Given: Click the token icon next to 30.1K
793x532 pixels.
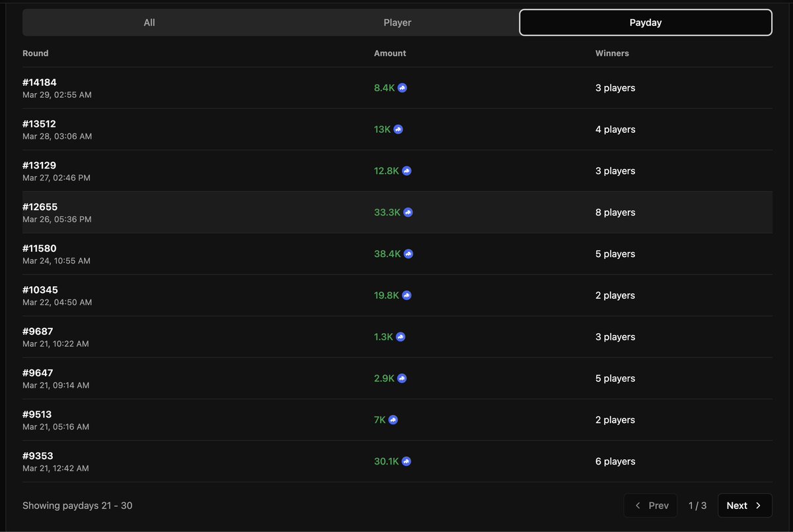Looking at the screenshot, I should point(406,462).
